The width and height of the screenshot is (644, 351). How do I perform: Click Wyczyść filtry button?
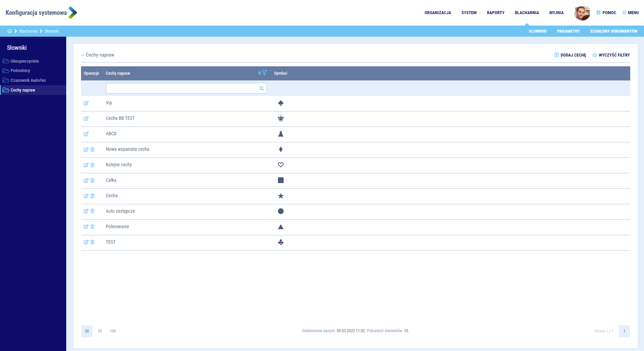[611, 55]
